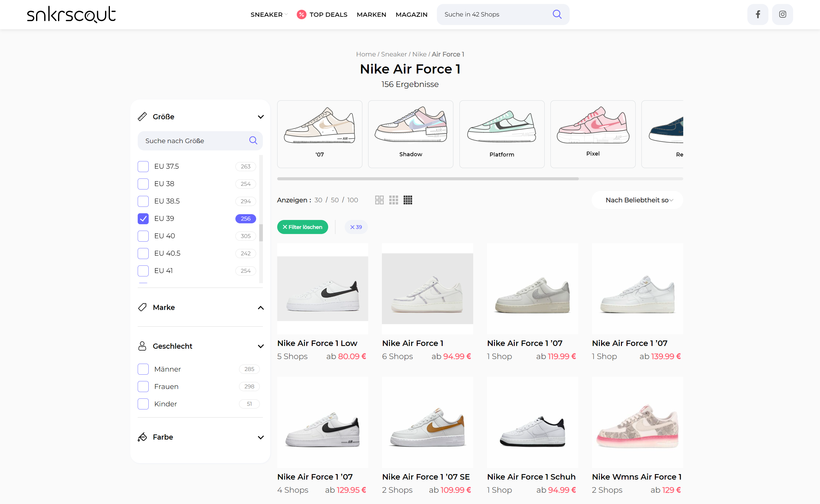Image resolution: width=820 pixels, height=504 pixels.
Task: Show 100 results per page
Action: click(353, 200)
